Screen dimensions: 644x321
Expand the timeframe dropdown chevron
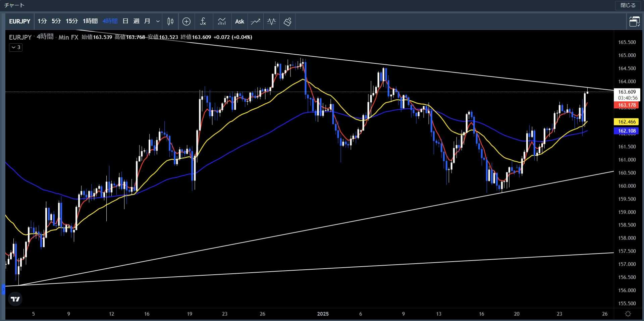point(158,21)
